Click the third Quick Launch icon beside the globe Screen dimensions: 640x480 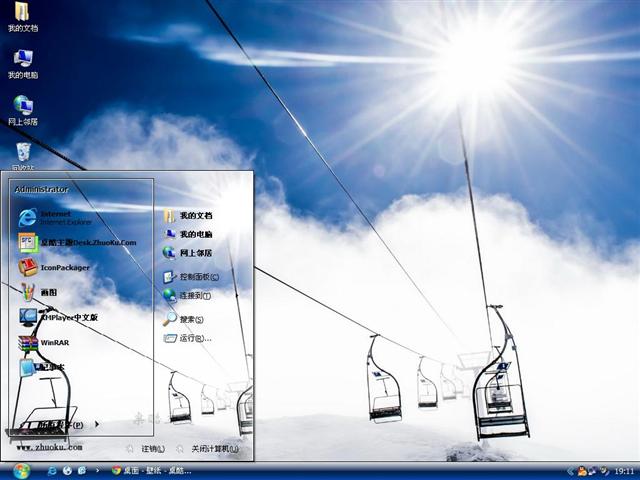click(x=82, y=471)
